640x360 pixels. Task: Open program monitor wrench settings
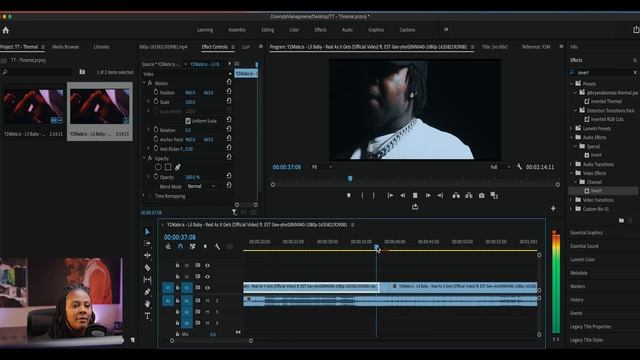(519, 167)
